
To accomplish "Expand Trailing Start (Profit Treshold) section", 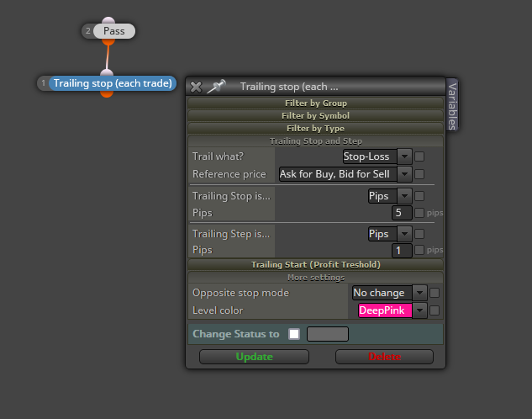I will pyautogui.click(x=315, y=264).
